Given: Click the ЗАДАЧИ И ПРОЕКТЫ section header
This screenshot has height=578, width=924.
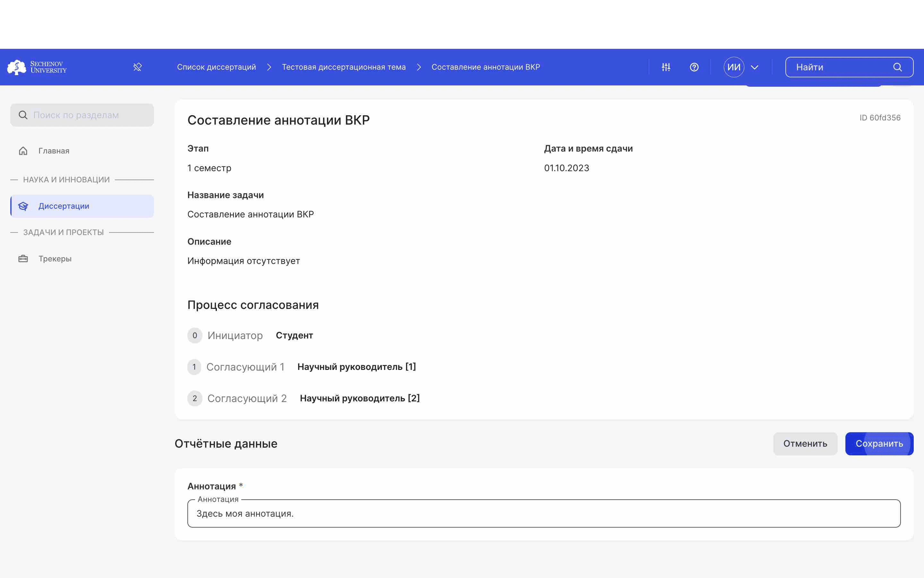Looking at the screenshot, I should [x=64, y=232].
